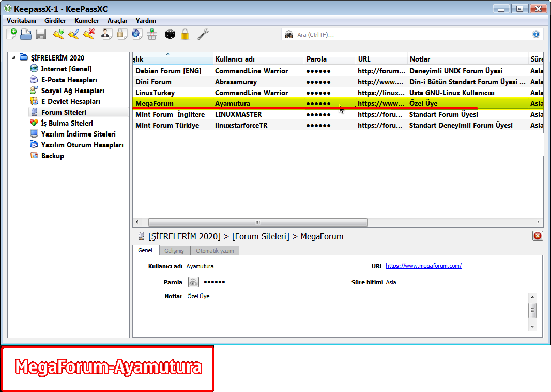Add a new entry key icon

(59, 34)
